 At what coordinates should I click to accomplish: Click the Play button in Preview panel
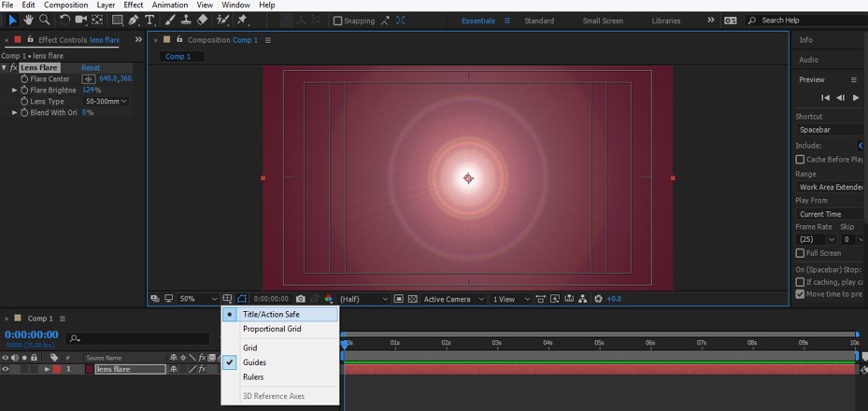pos(856,97)
